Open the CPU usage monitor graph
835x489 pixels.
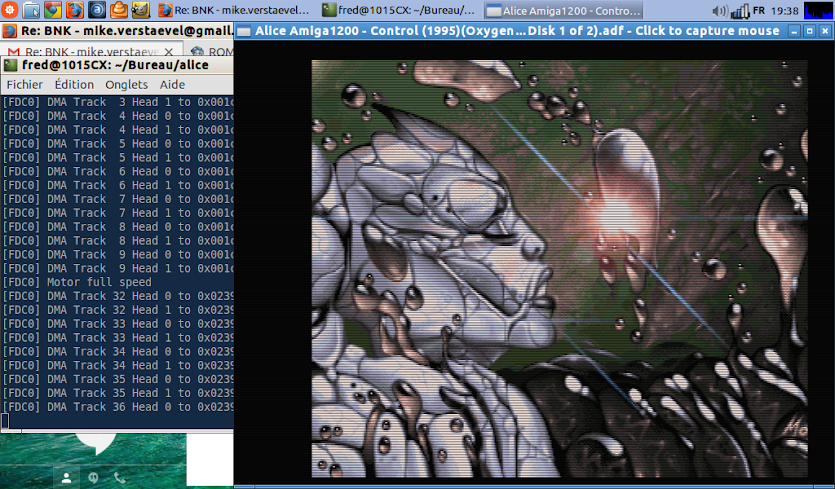(x=817, y=10)
